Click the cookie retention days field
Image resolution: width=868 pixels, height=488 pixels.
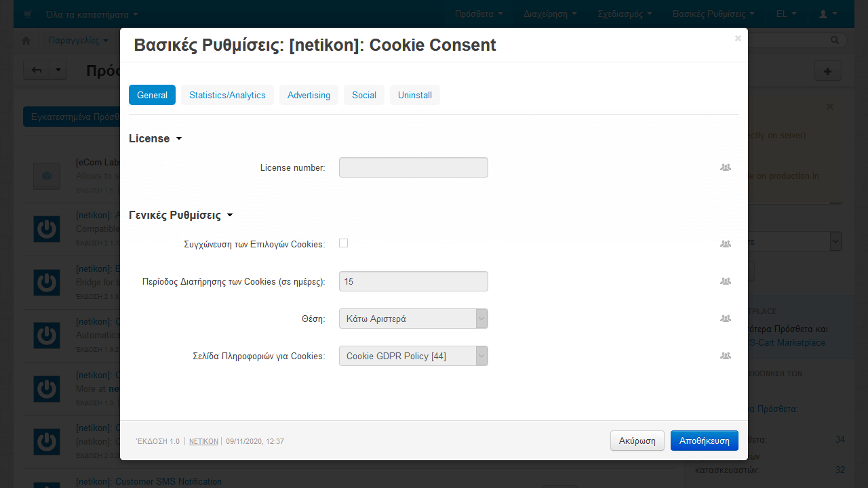414,281
